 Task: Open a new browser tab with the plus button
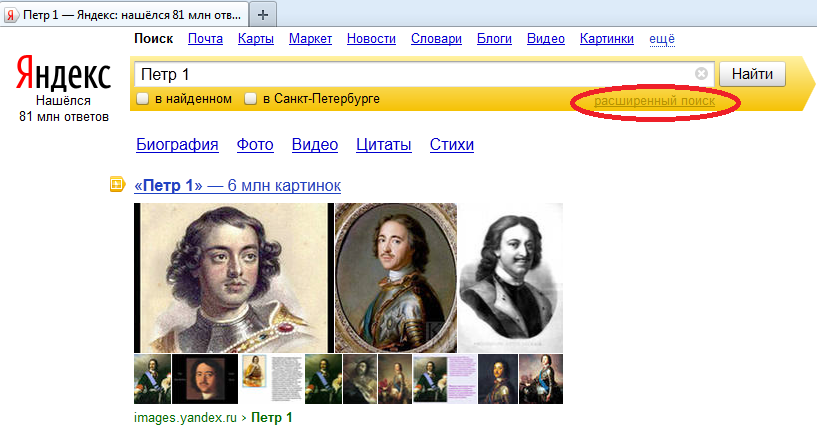(263, 15)
